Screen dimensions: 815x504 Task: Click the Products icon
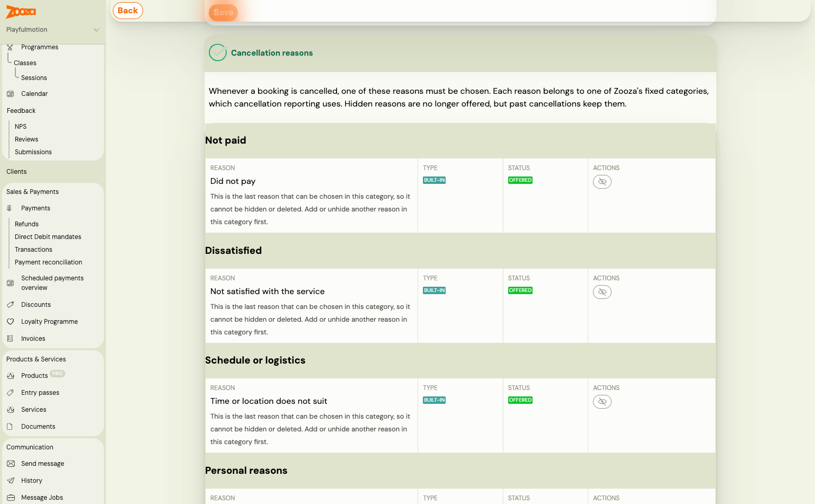10,376
